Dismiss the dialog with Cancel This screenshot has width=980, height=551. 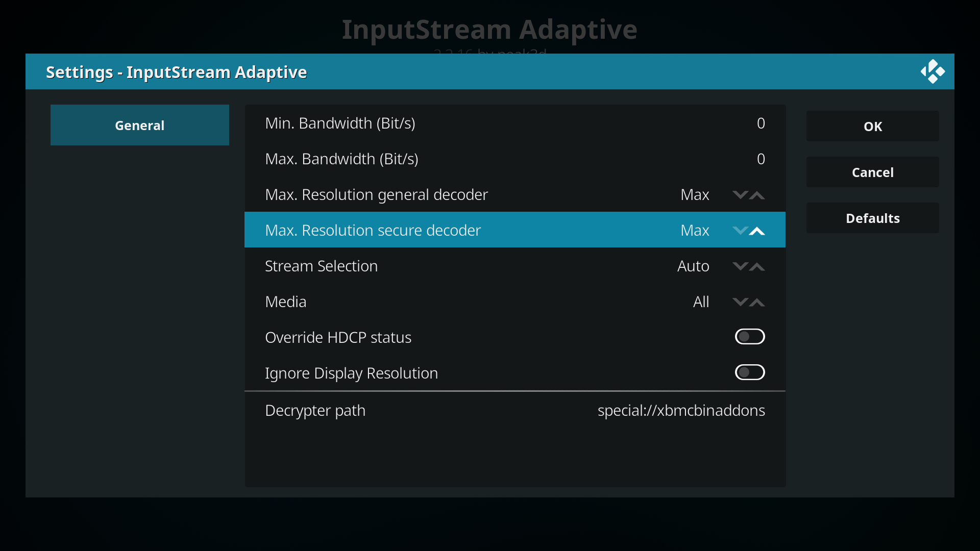[873, 172]
